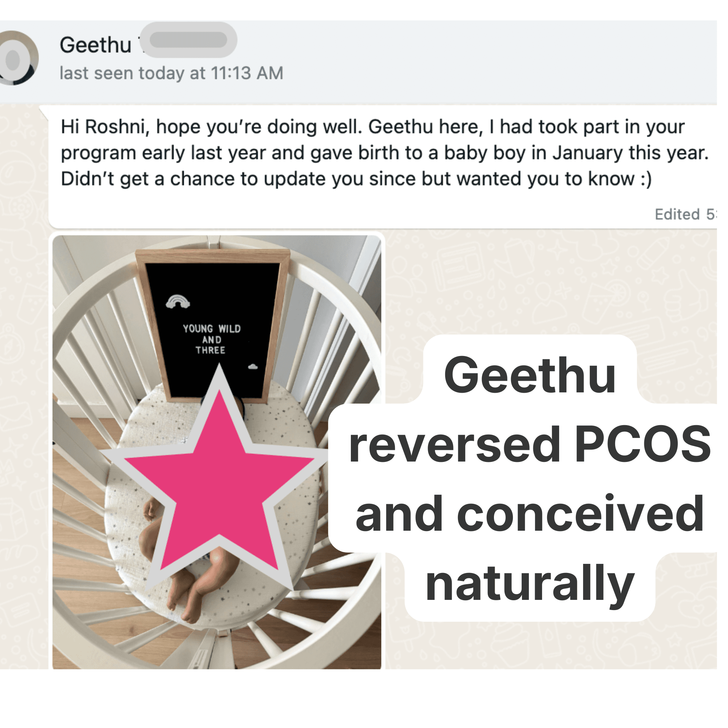
Task: Open contact info via the Geethu name
Action: tap(96, 45)
